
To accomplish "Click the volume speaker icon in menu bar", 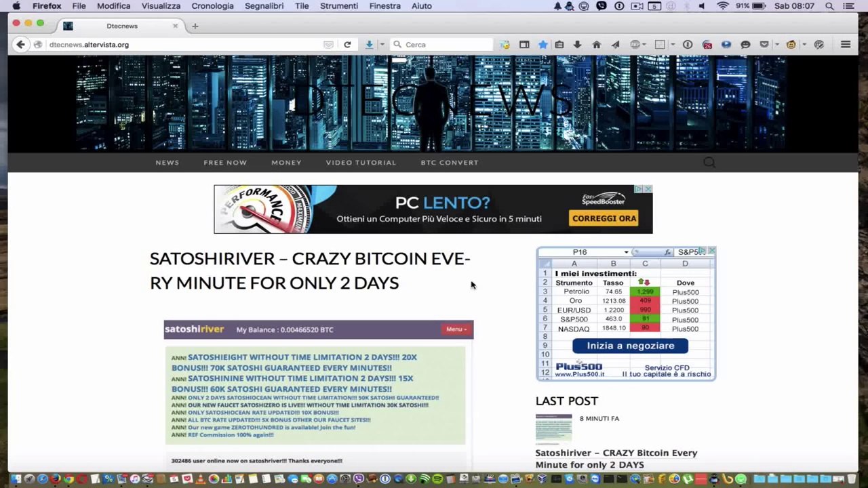I will (702, 6).
